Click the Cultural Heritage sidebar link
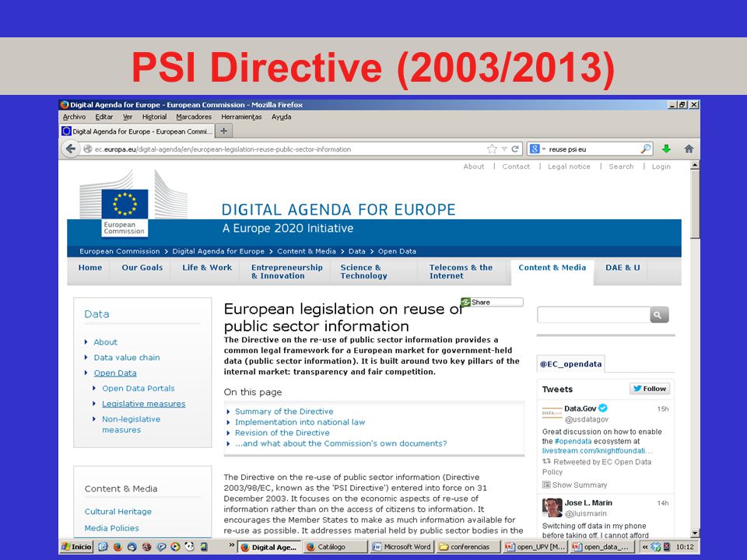 tap(117, 512)
